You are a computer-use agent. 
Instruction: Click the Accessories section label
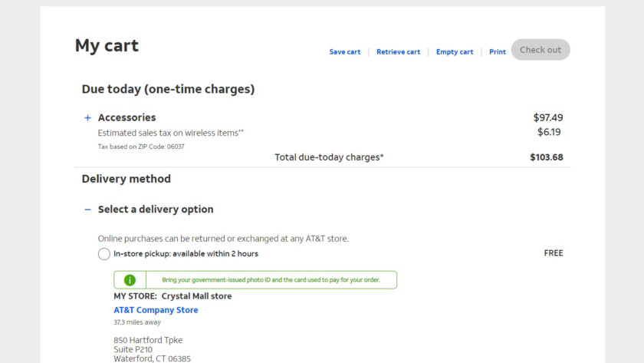(127, 118)
